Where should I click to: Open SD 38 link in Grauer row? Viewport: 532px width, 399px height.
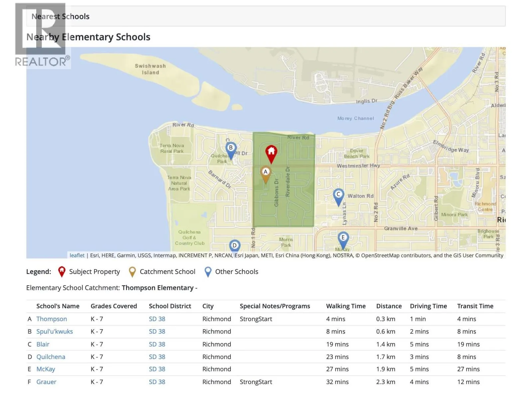[x=157, y=382]
